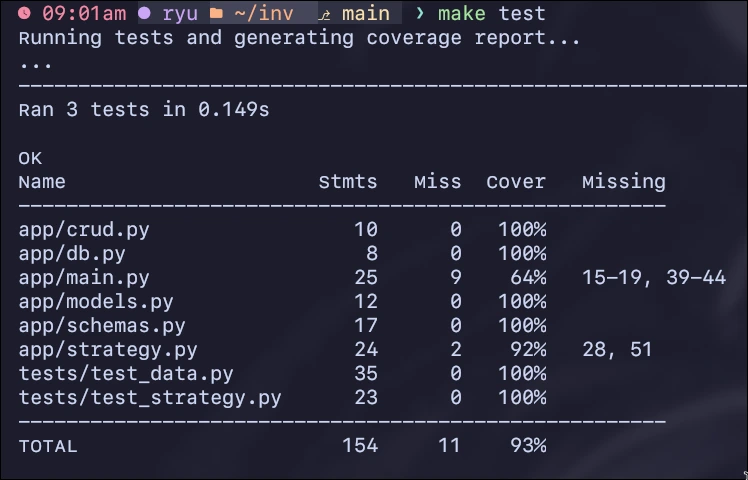Click the test argument after make
Screen dimensions: 748x480
pyautogui.click(x=522, y=13)
